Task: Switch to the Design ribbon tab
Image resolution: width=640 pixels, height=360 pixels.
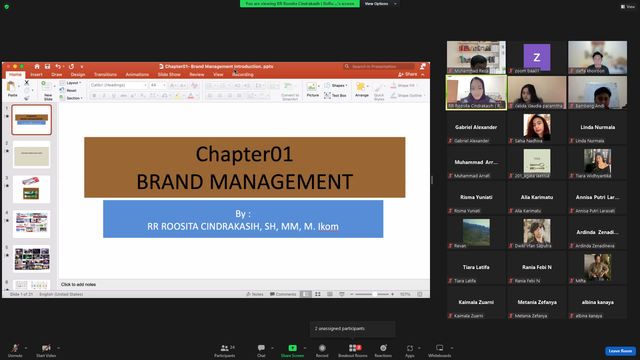Action: coord(78,75)
